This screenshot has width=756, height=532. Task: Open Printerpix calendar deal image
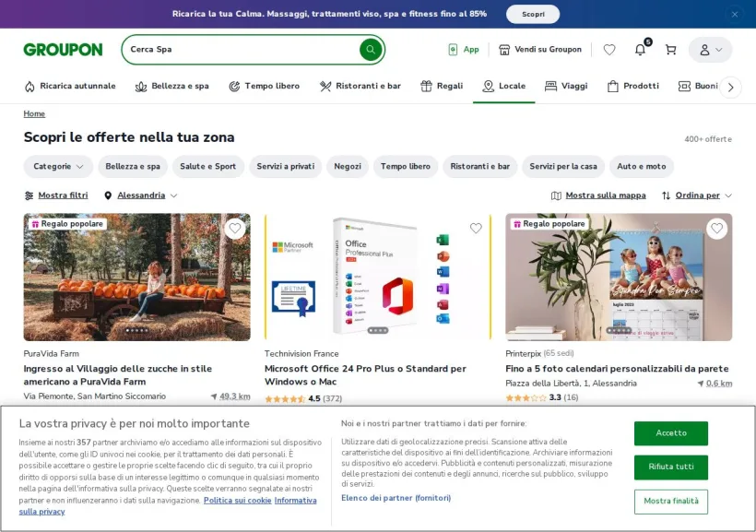click(x=619, y=278)
